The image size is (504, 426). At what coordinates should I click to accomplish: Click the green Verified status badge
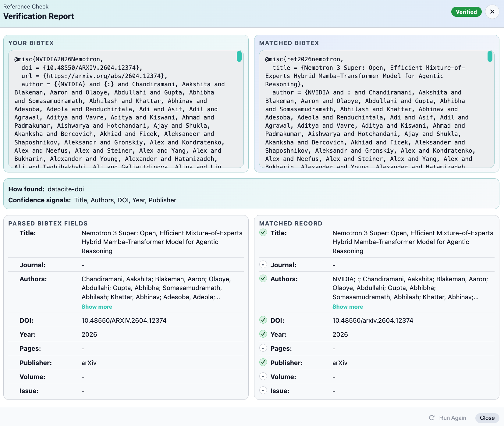[x=466, y=12]
